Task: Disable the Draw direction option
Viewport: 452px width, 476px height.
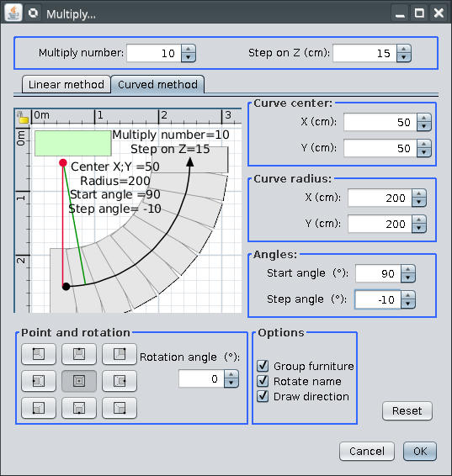Action: pos(263,396)
